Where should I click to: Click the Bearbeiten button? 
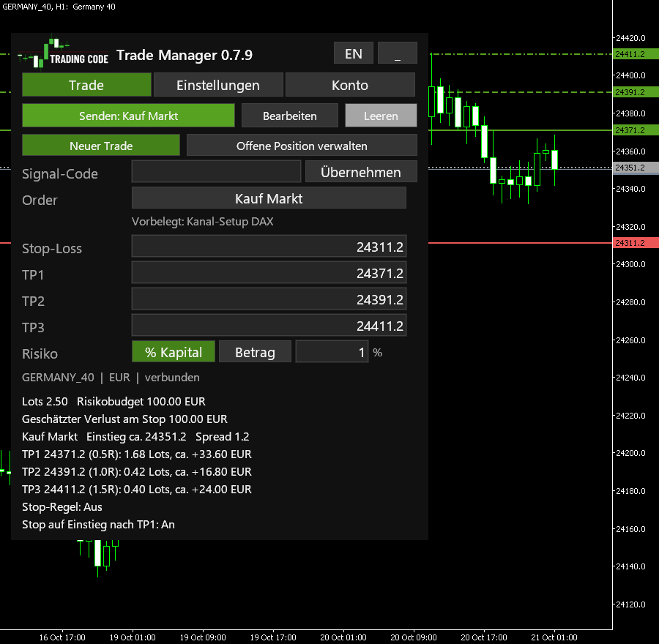[289, 116]
